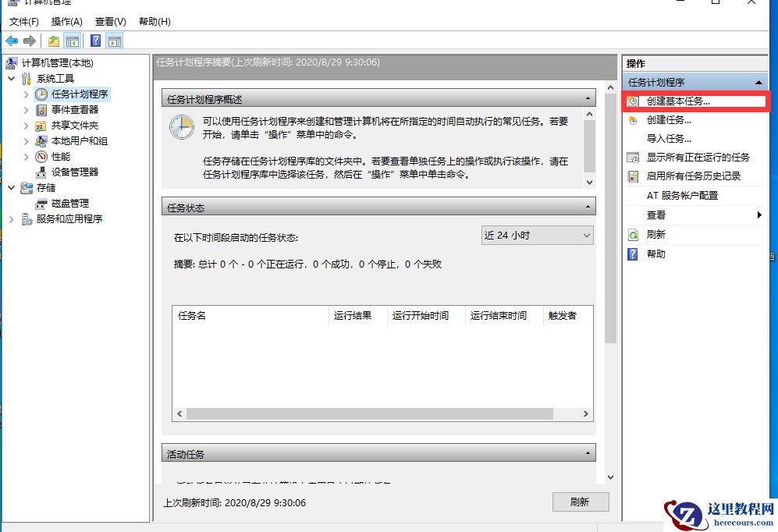The width and height of the screenshot is (778, 532).
Task: Click the 刷新 button at the bottom
Action: coord(581,502)
